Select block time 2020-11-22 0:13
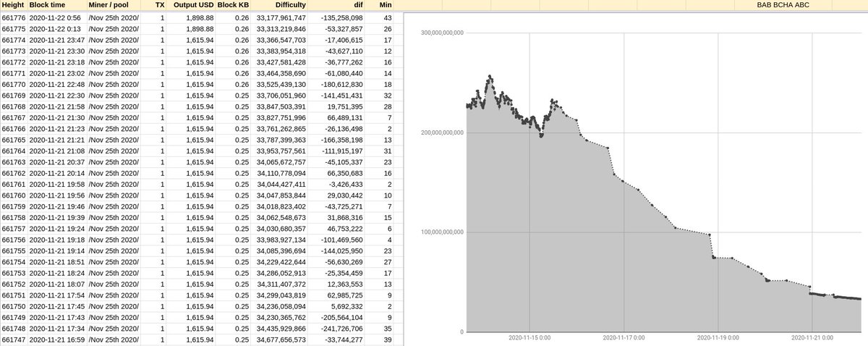 tap(56, 28)
